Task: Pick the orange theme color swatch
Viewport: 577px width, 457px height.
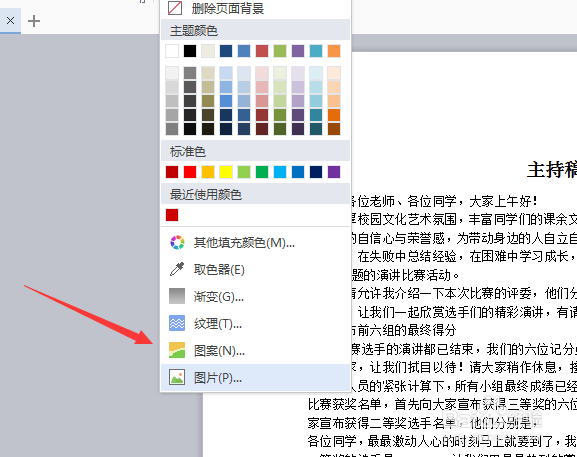Action: (334, 51)
